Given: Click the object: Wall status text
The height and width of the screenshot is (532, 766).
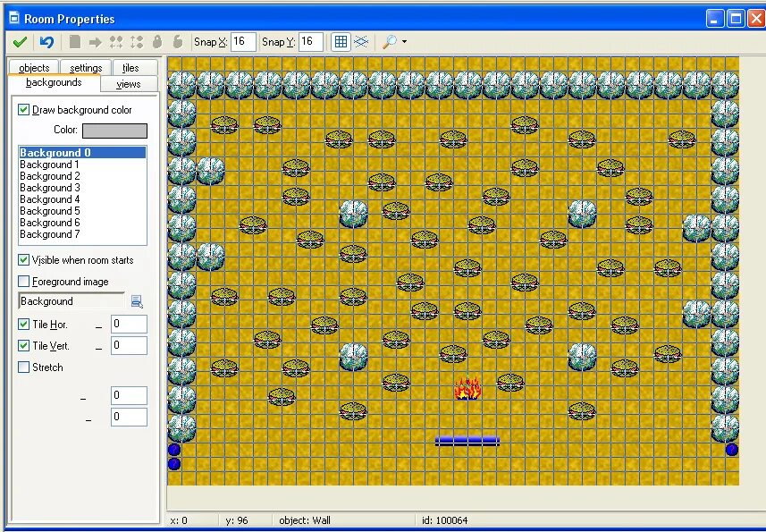Looking at the screenshot, I should 305,520.
